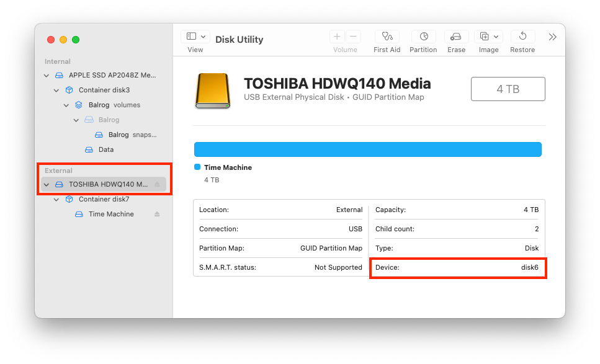Image resolution: width=600 pixels, height=364 pixels.
Task: Remove a volume with the minus button
Action: point(353,37)
